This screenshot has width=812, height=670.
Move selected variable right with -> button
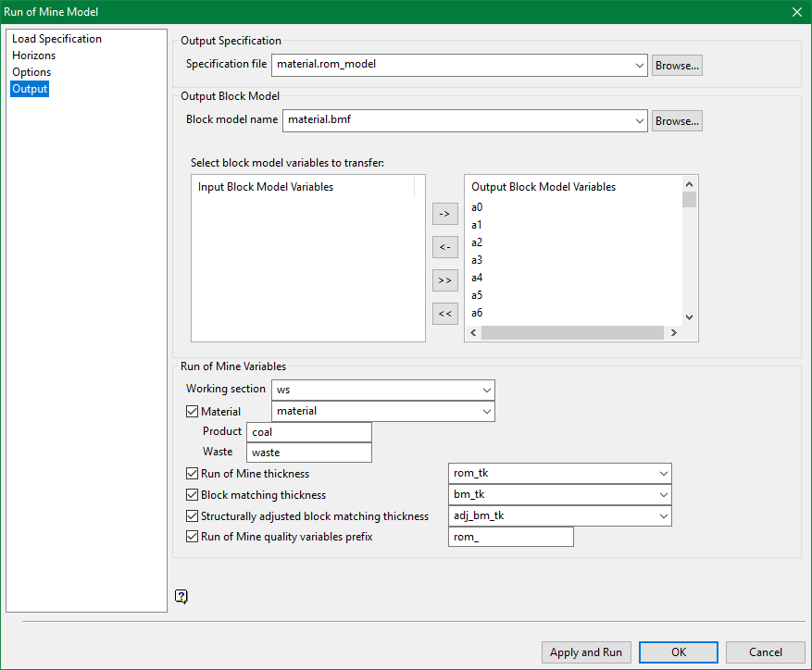click(x=444, y=214)
